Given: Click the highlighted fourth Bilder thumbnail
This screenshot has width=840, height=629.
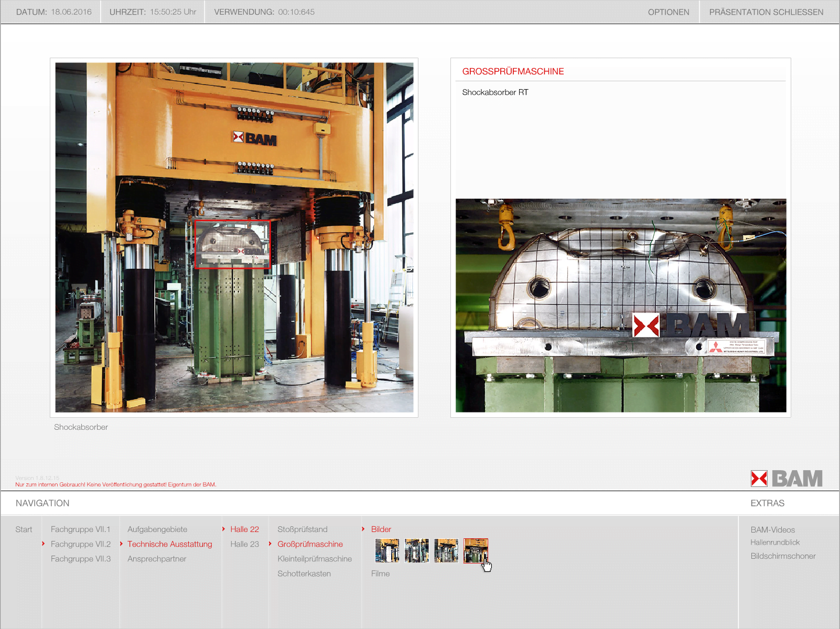Looking at the screenshot, I should [x=476, y=550].
